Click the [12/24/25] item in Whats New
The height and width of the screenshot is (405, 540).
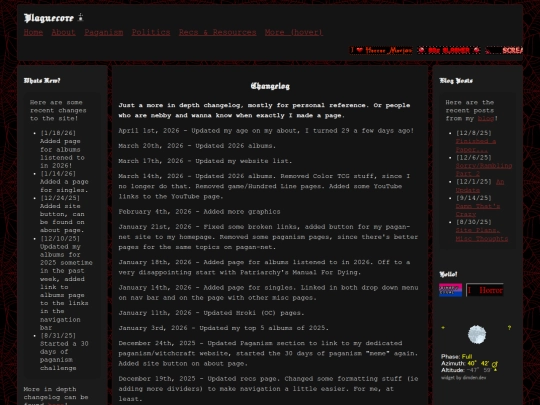pyautogui.click(x=62, y=214)
